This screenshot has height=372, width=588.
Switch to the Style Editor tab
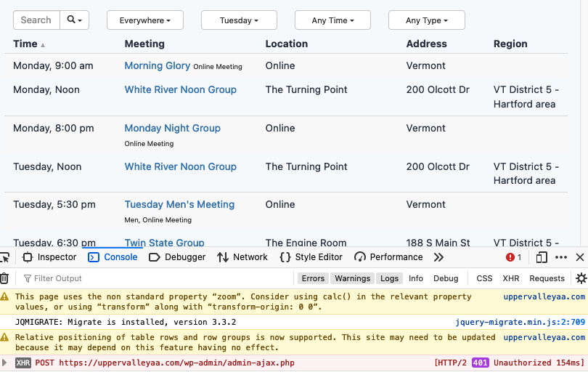311,257
